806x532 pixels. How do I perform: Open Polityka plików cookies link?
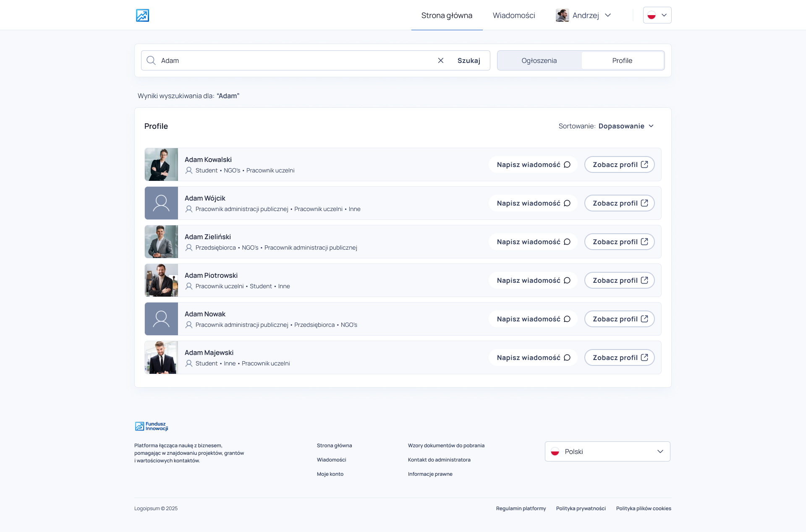644,509
